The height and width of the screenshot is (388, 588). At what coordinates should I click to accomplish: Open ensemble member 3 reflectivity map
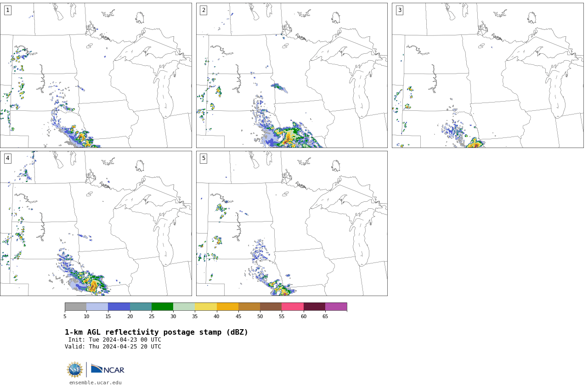point(487,75)
